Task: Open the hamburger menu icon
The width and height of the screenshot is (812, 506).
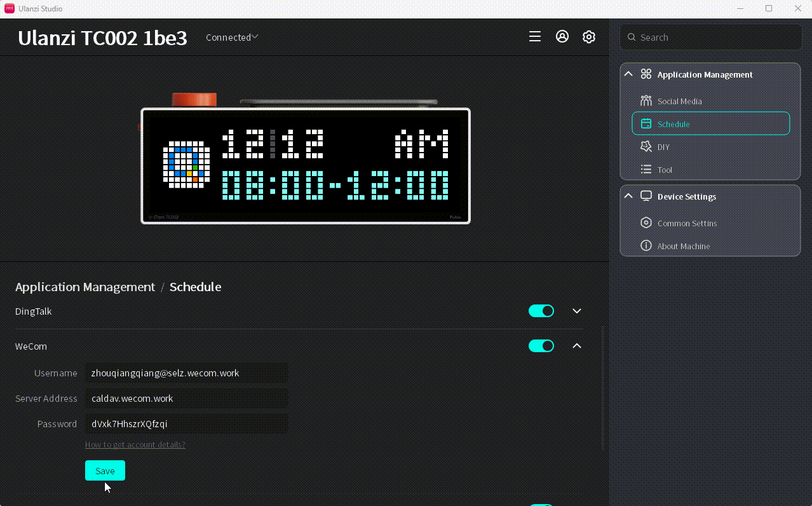Action: pos(535,37)
